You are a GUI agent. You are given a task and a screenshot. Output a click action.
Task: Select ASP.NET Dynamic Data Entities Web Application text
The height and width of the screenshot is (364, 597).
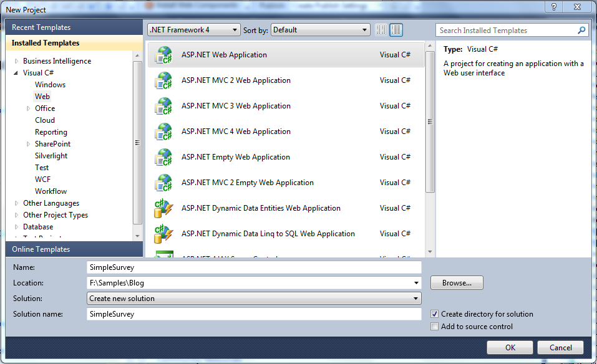click(261, 208)
